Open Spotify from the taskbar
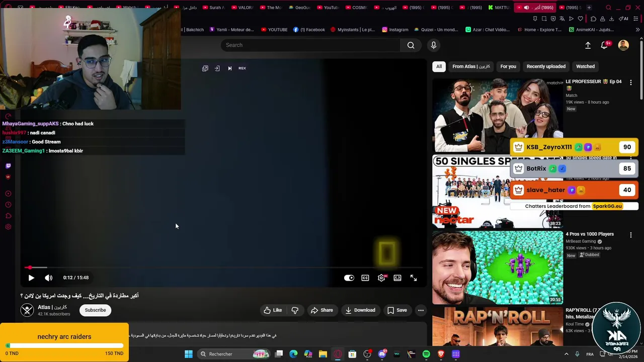644x362 pixels. (426, 354)
